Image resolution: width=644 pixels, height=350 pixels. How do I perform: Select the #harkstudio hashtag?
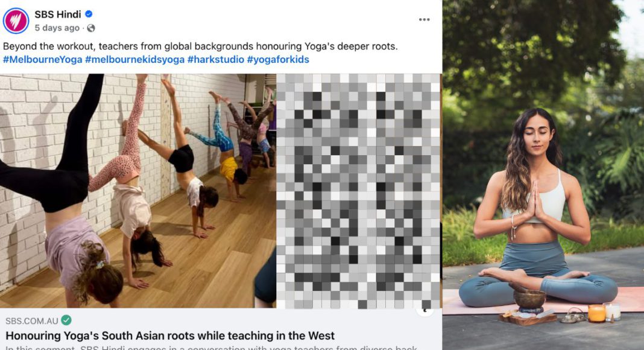pyautogui.click(x=216, y=60)
